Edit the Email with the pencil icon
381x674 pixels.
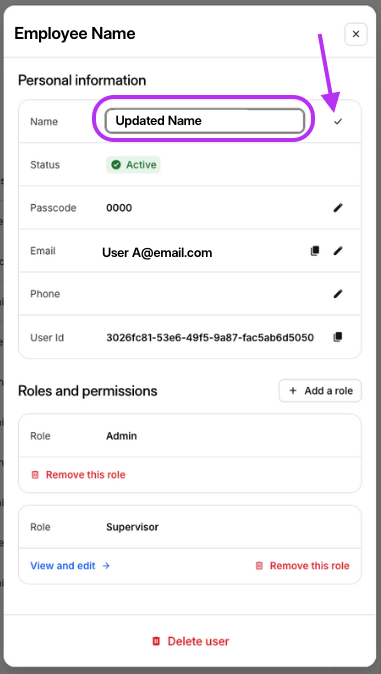click(x=338, y=251)
